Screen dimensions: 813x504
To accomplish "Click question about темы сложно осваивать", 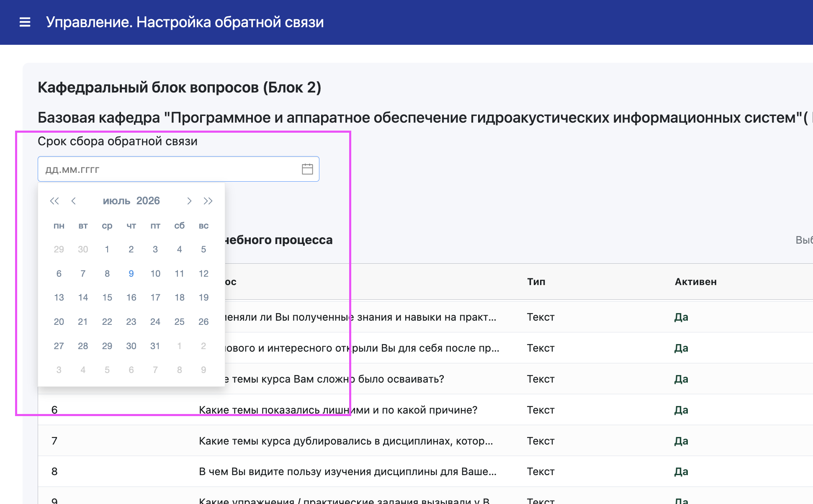I will (334, 379).
